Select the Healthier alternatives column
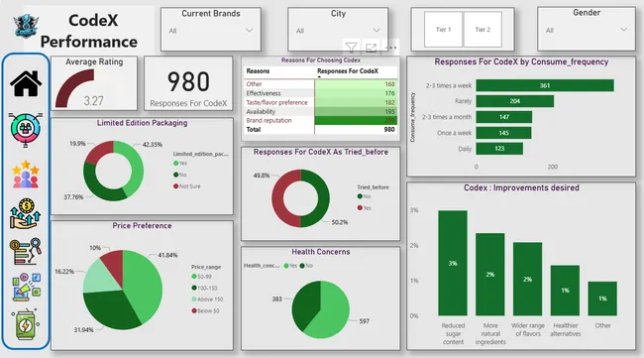644x358 pixels. point(565,291)
